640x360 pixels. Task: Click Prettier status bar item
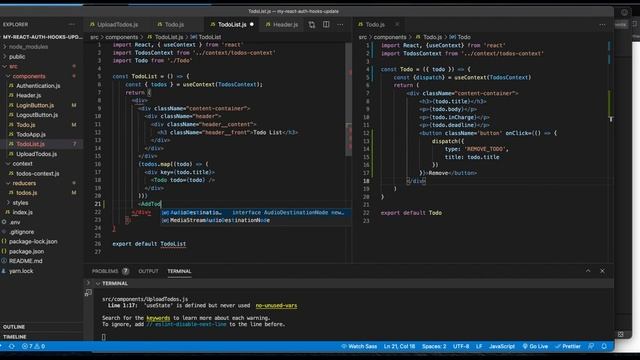(x=568, y=346)
